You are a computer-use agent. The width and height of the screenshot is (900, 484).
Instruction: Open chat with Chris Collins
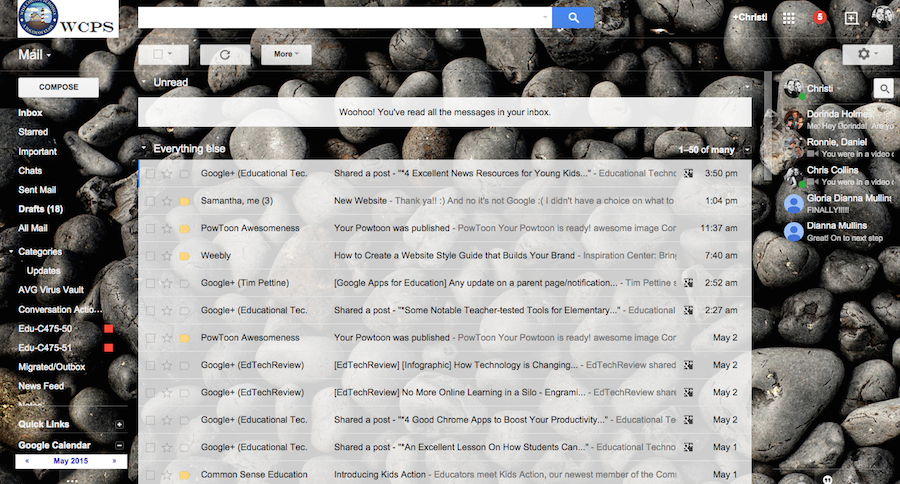coord(839,176)
